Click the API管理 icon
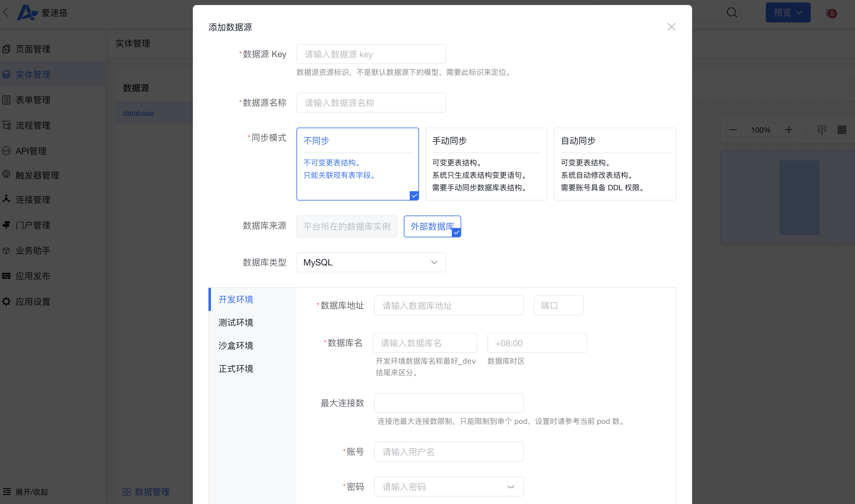Image resolution: width=855 pixels, height=504 pixels. pos(6,151)
